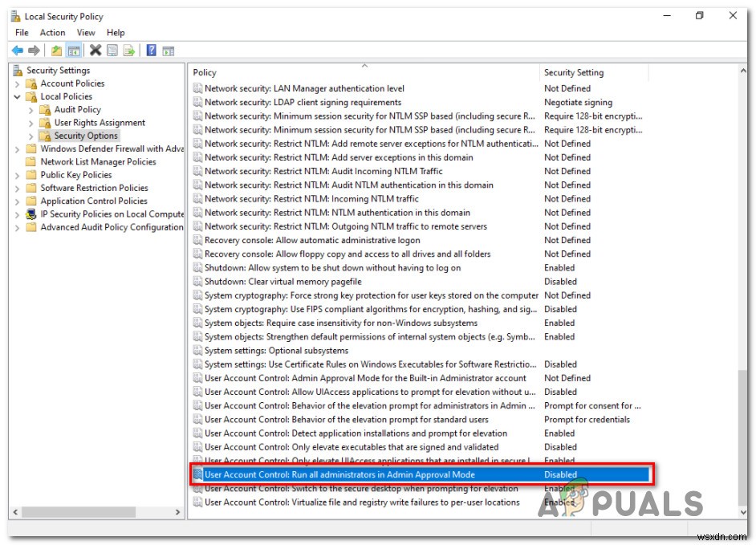This screenshot has width=756, height=545.
Task: Expand the Account Policies tree node
Action: pyautogui.click(x=18, y=84)
